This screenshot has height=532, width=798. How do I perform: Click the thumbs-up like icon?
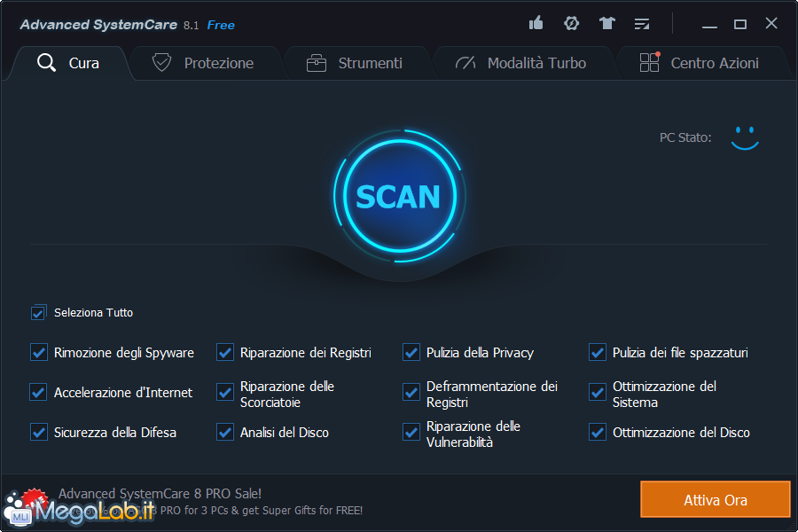click(x=536, y=23)
